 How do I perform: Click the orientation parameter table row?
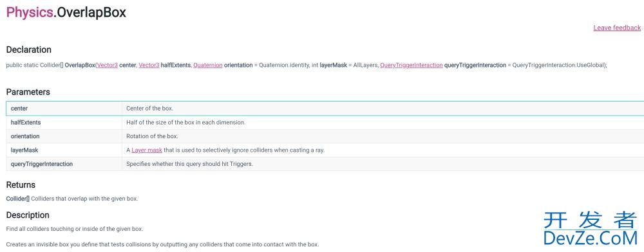tap(325, 136)
